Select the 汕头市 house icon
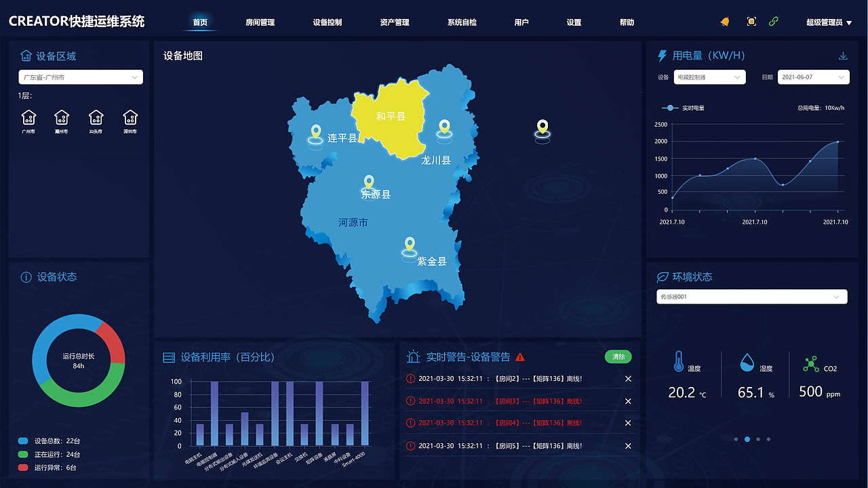The image size is (868, 488). tap(96, 117)
